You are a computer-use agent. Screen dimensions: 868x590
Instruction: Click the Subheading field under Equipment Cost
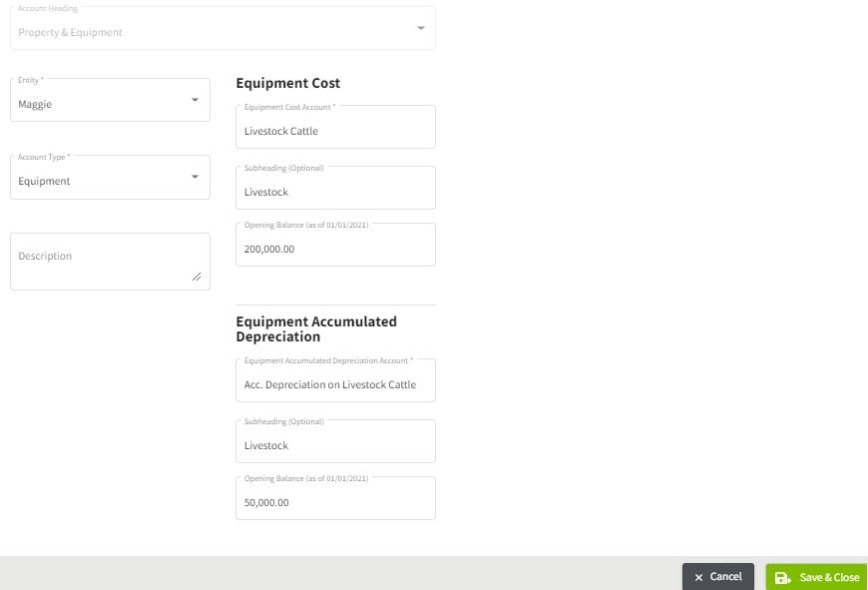click(335, 191)
